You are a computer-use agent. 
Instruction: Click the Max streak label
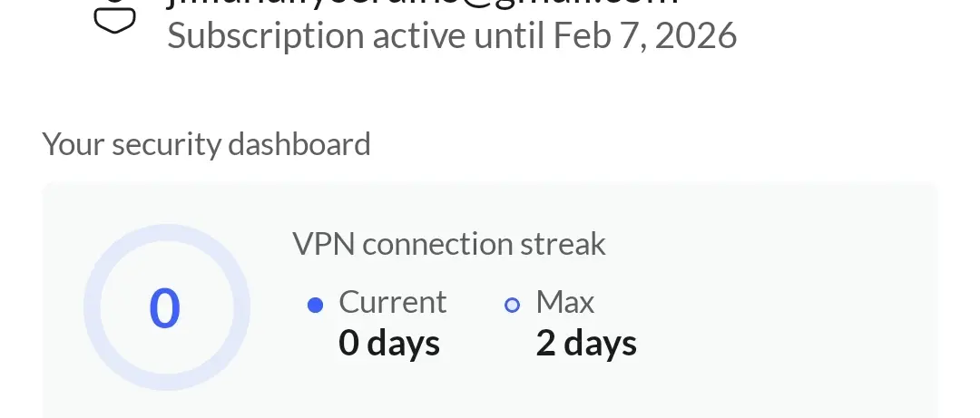[565, 303]
